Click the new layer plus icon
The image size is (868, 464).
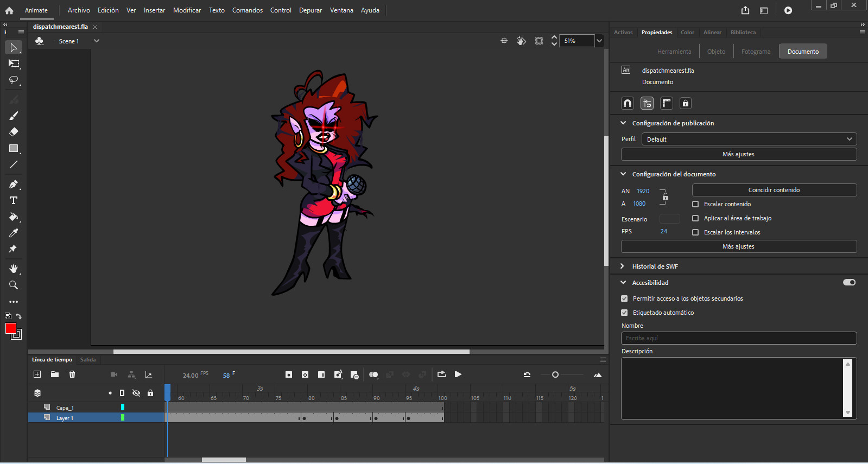37,374
